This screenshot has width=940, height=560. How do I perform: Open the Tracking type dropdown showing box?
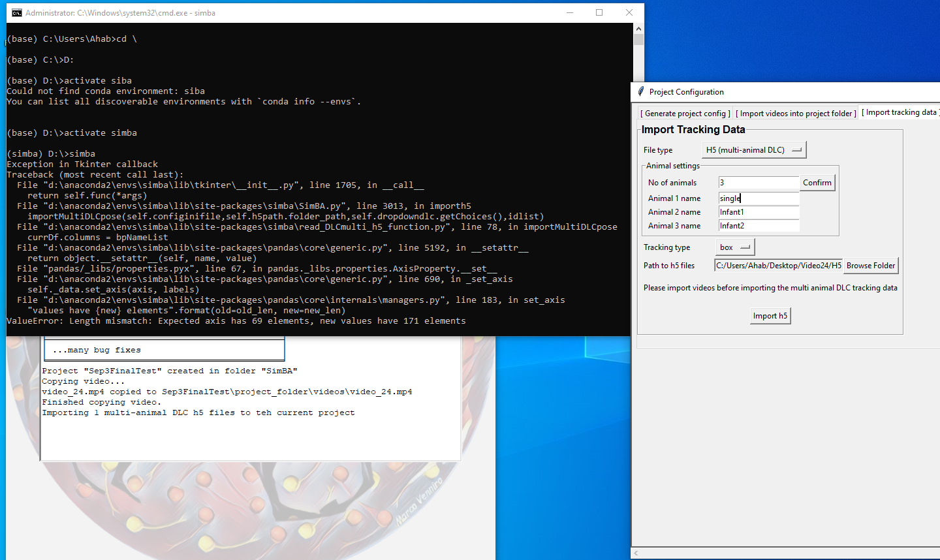736,247
